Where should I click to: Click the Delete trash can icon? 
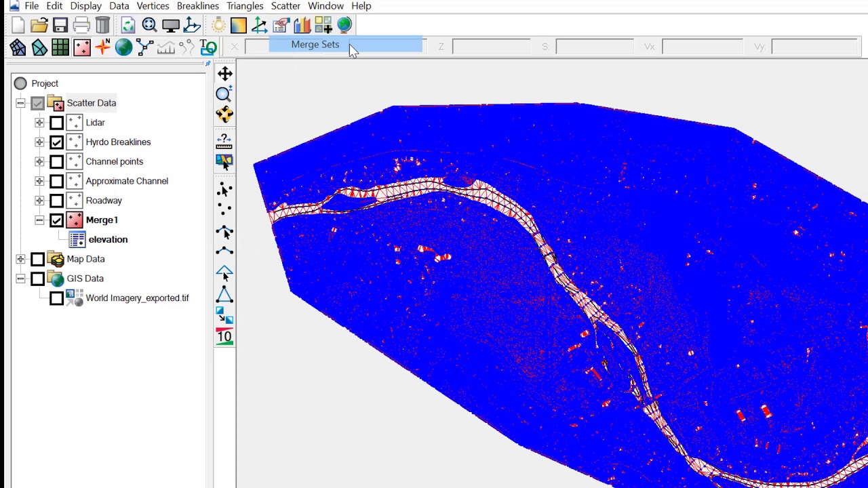tap(102, 26)
